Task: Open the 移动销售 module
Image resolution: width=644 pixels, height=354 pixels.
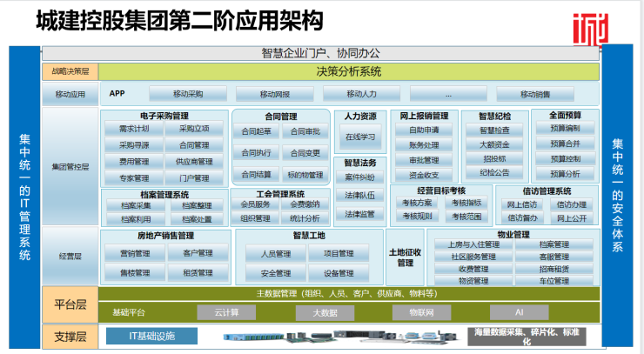Action: (535, 94)
